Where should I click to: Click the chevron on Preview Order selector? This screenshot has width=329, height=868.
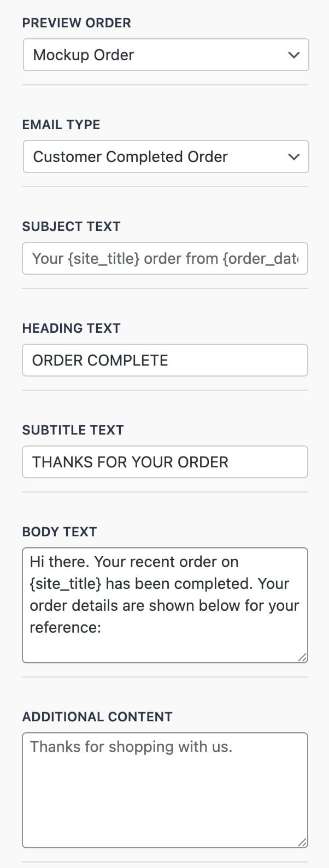(294, 55)
